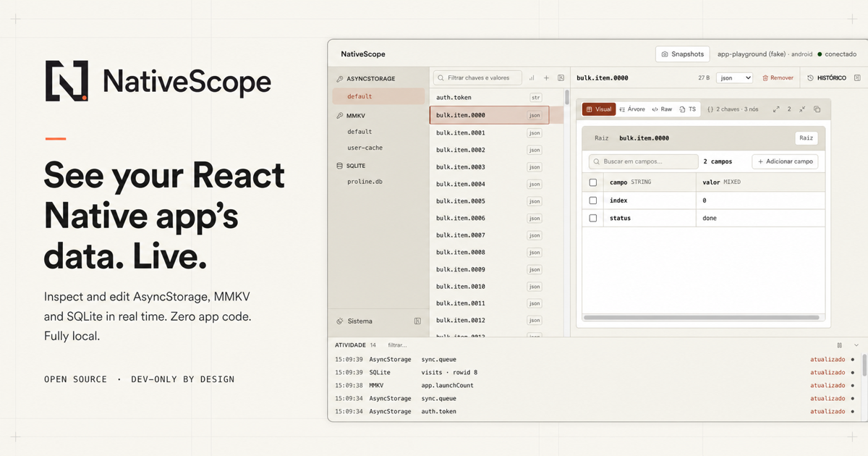Click the MMKV app.launchCount log entry
Viewport: 868px width, 456px height.
coord(593,385)
